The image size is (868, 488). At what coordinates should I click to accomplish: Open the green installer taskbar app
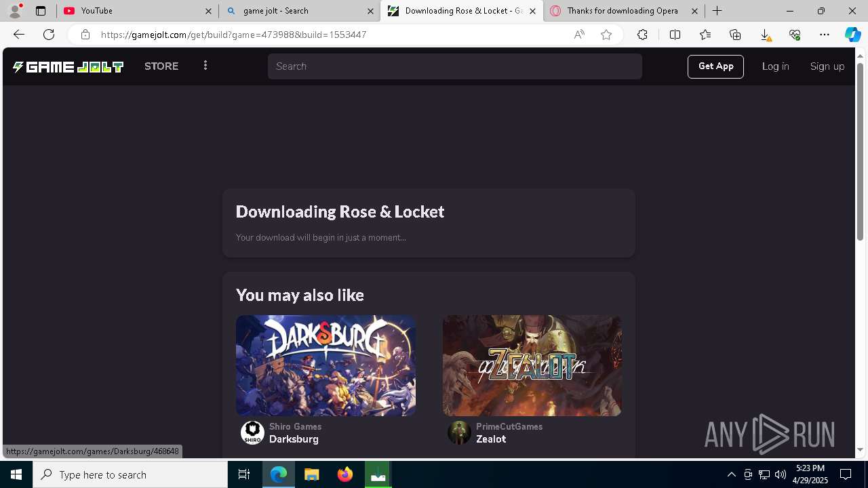tap(378, 474)
